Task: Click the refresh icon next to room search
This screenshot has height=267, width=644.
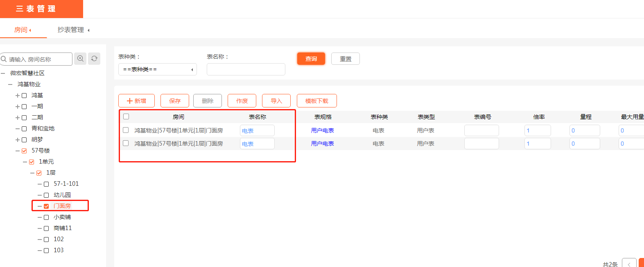Action: tap(94, 59)
